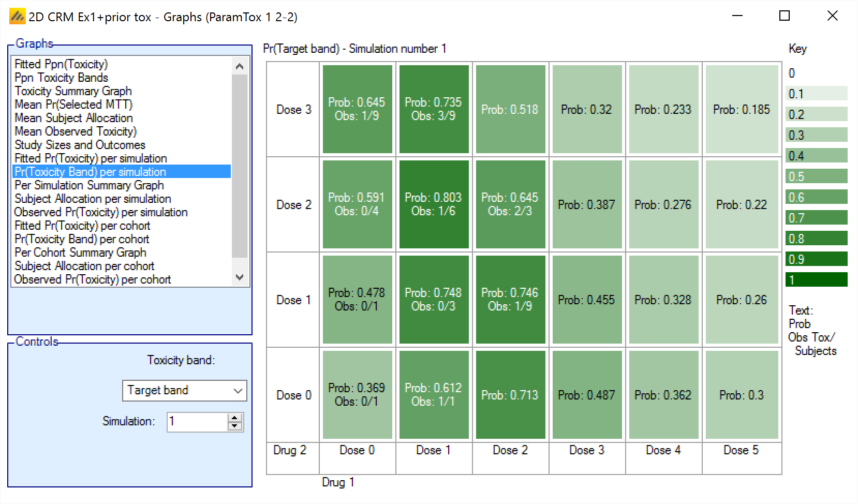This screenshot has width=858, height=504.
Task: Select Fitted Ppn(Toxicity) graph
Action: [x=61, y=64]
